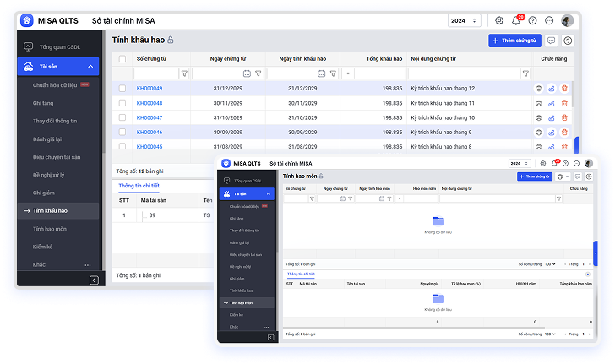615x364 pixels.
Task: Click the view icon for row KH000048
Action: 538,103
